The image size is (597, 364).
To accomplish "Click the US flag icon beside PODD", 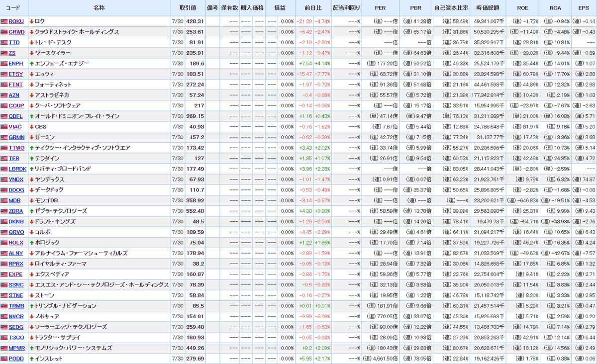I will coord(4,359).
